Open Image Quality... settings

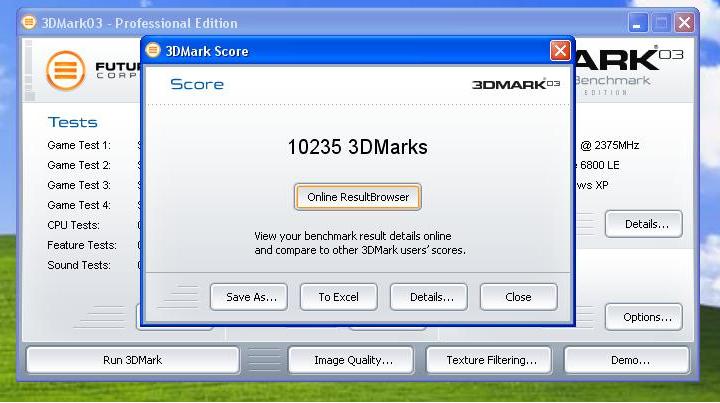click(x=351, y=360)
